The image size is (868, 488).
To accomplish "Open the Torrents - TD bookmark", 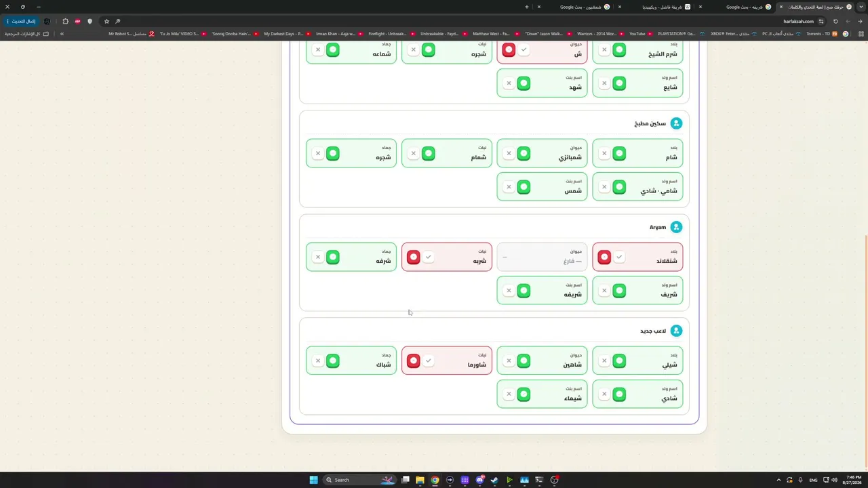I will (x=821, y=34).
